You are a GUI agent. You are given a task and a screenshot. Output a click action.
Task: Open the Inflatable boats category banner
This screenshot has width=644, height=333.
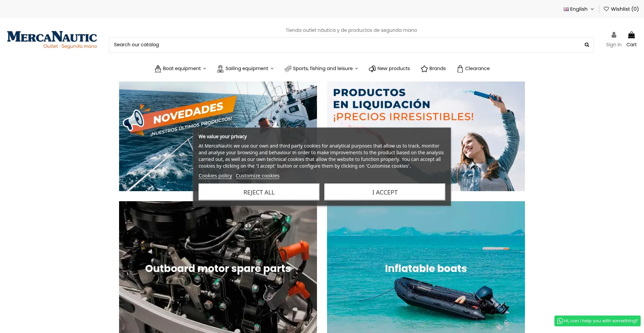point(426,268)
